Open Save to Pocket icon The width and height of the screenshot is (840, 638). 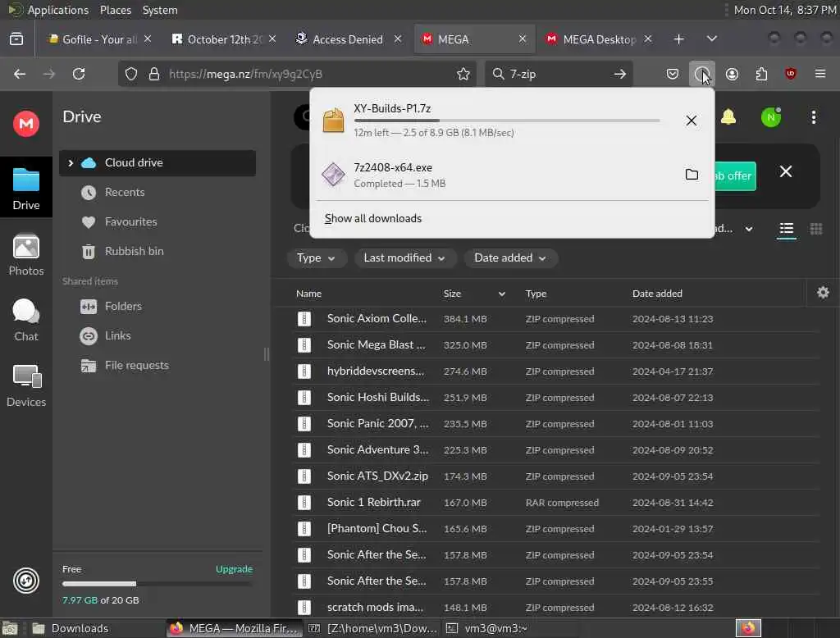pyautogui.click(x=673, y=74)
